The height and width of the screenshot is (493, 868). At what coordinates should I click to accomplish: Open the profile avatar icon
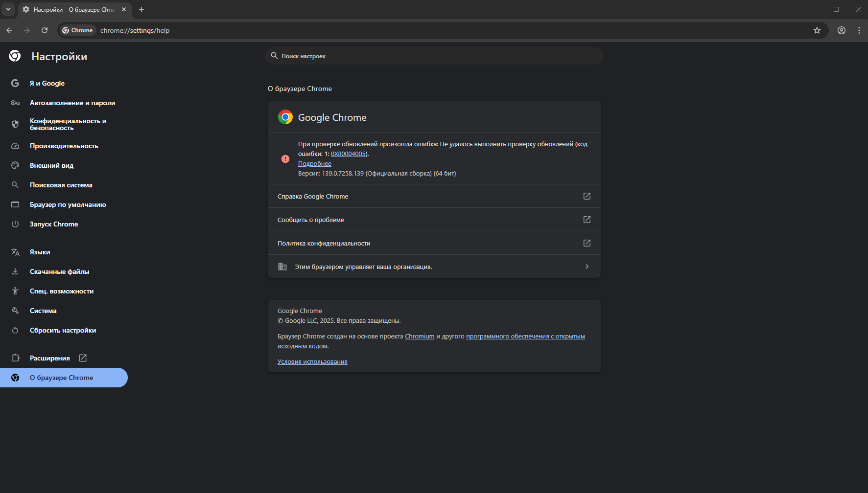[x=842, y=30]
